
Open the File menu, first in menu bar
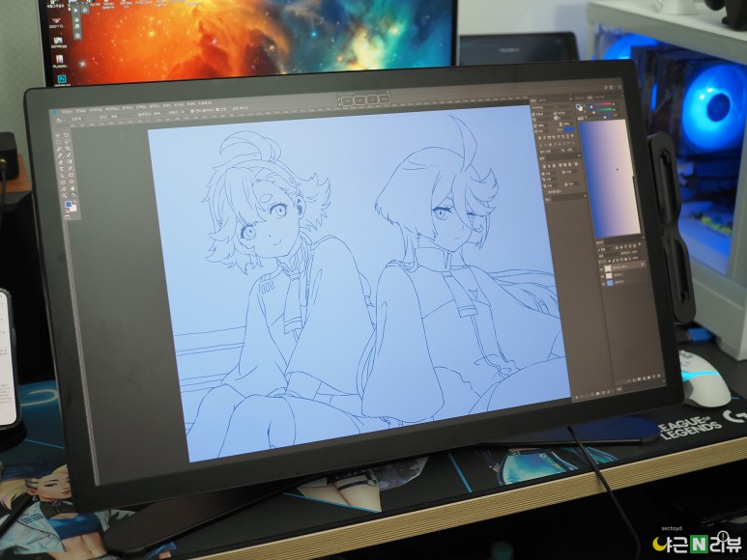[x=68, y=112]
